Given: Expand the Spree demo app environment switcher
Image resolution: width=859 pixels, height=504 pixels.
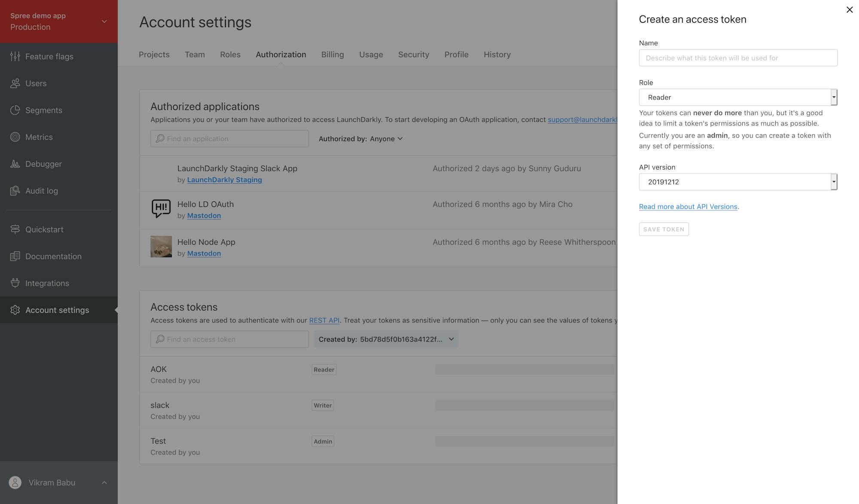Looking at the screenshot, I should [x=104, y=21].
